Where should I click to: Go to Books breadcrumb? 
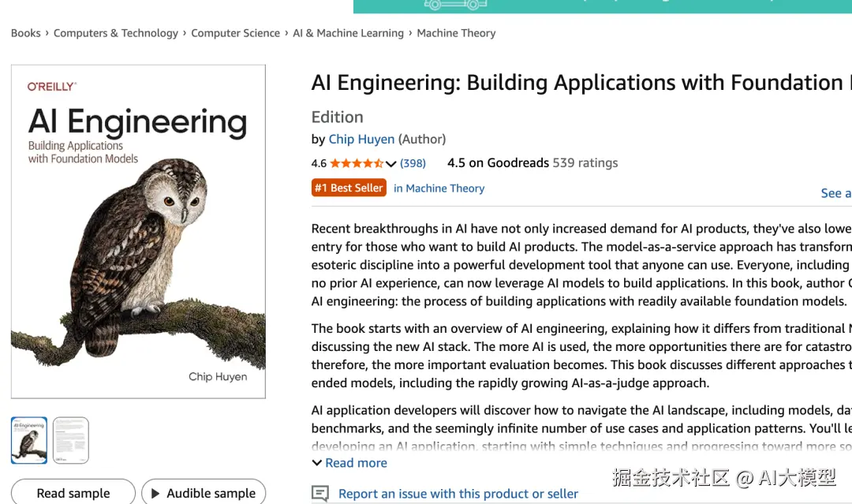click(x=25, y=33)
